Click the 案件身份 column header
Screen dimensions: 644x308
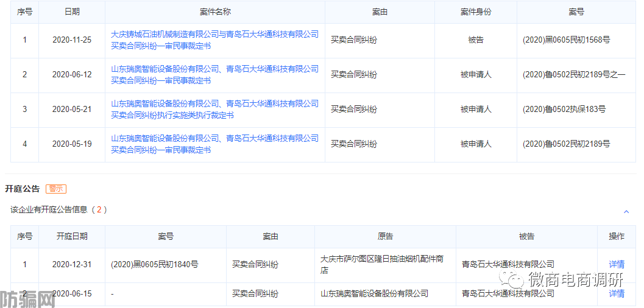coord(476,12)
